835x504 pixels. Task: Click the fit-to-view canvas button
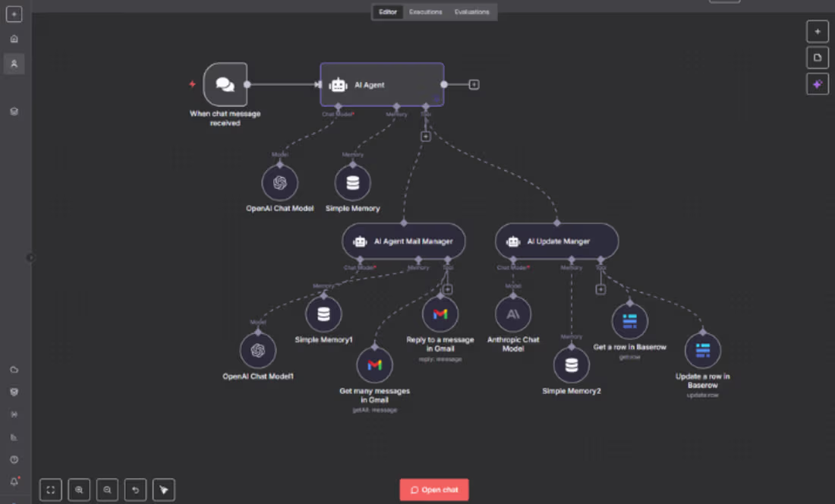coord(51,490)
